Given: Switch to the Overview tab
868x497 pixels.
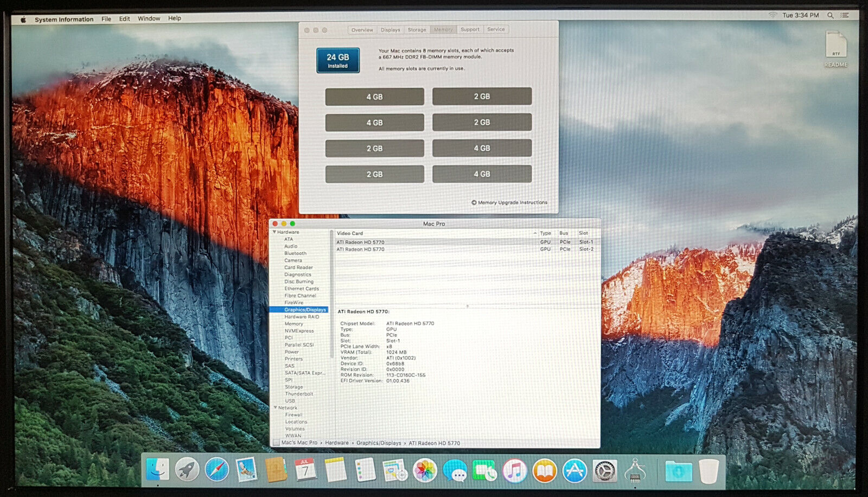Looking at the screenshot, I should pyautogui.click(x=362, y=30).
